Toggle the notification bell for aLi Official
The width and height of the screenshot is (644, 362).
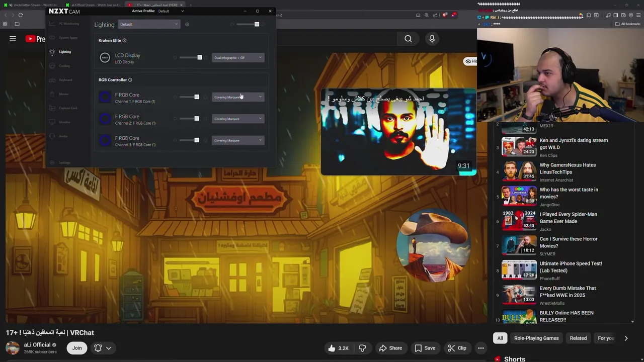[98, 348]
